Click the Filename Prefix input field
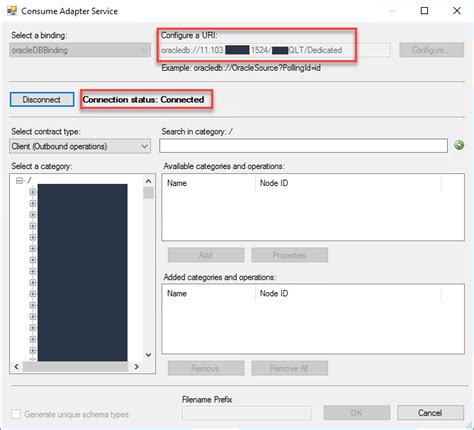 (246, 413)
